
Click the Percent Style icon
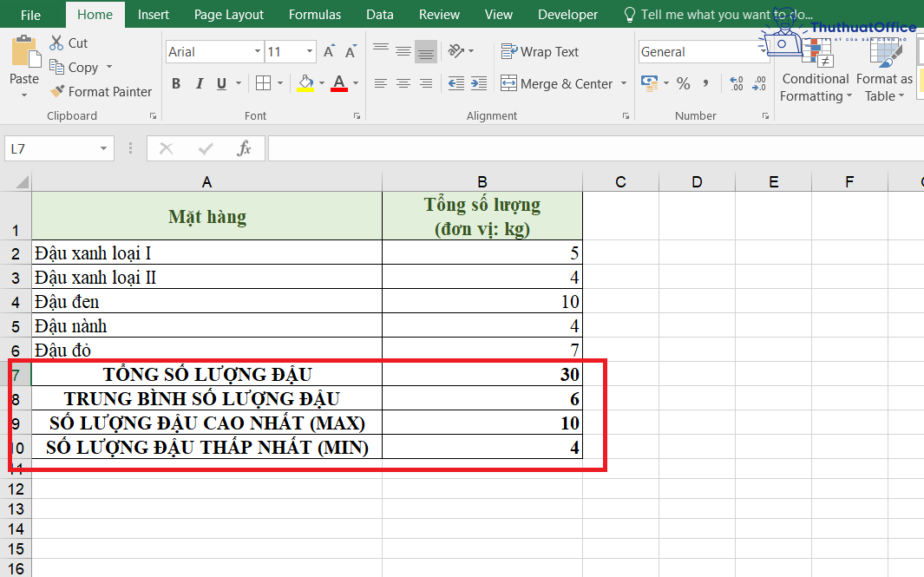681,83
